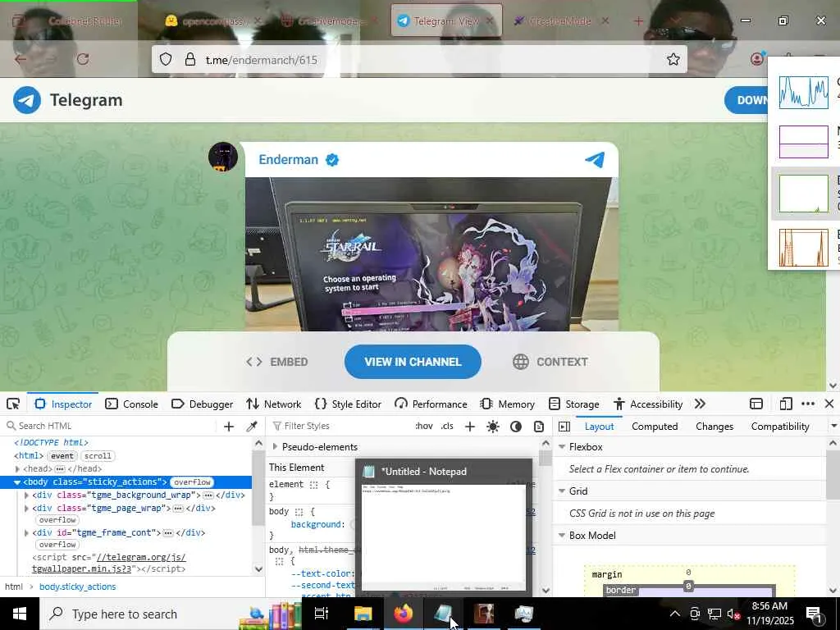Toggle print media simulation icon
This screenshot has height=630, width=840.
pyautogui.click(x=539, y=427)
